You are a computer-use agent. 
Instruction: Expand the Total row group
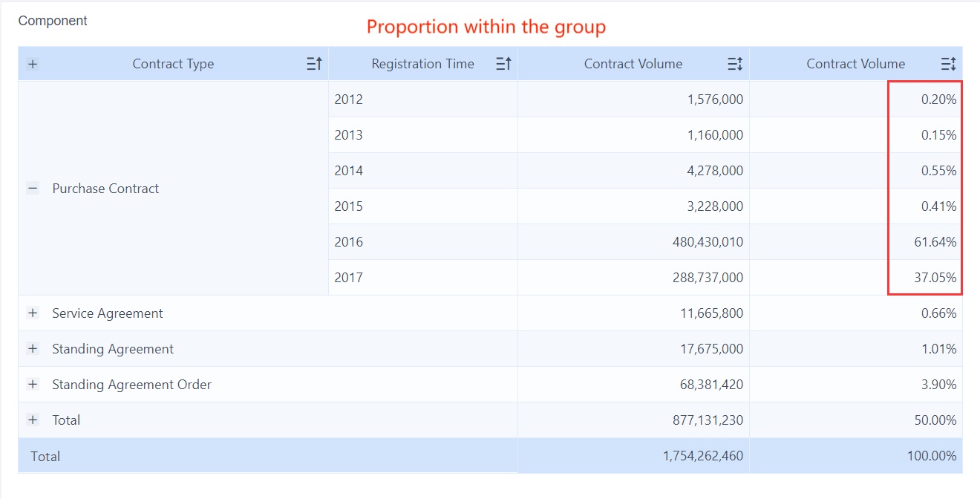tap(32, 420)
